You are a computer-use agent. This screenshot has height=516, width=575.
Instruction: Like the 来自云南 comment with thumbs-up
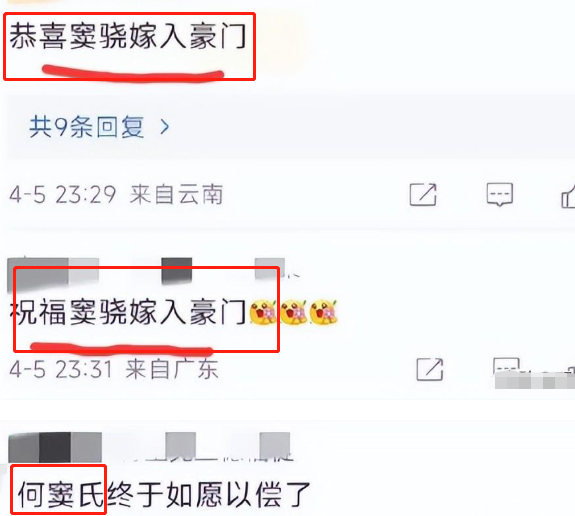tap(568, 196)
